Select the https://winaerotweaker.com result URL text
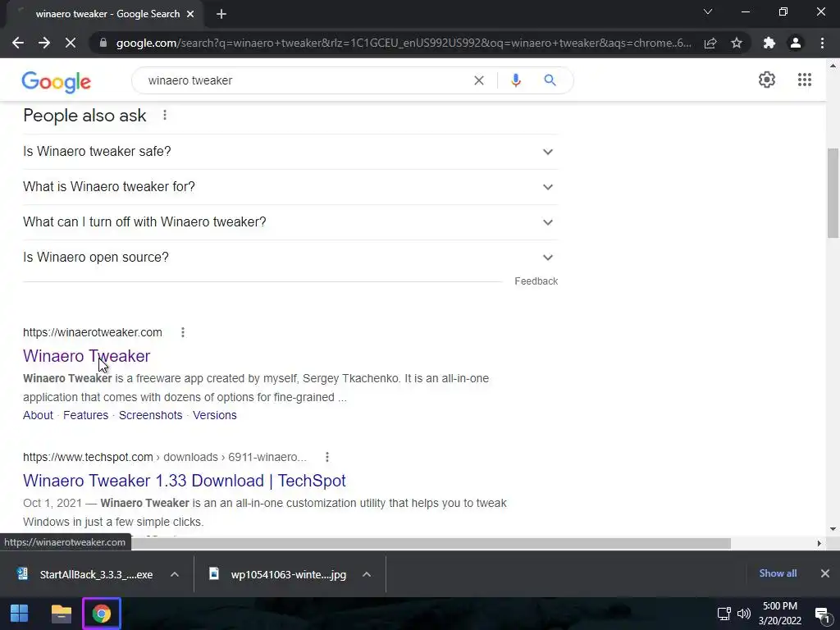 coord(93,332)
